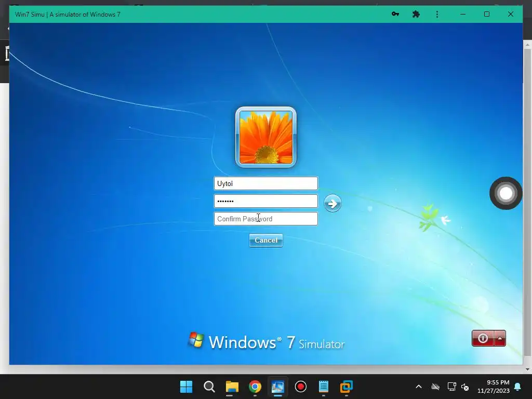Open the extensions puzzle icon
This screenshot has width=532, height=399.
pyautogui.click(x=416, y=14)
